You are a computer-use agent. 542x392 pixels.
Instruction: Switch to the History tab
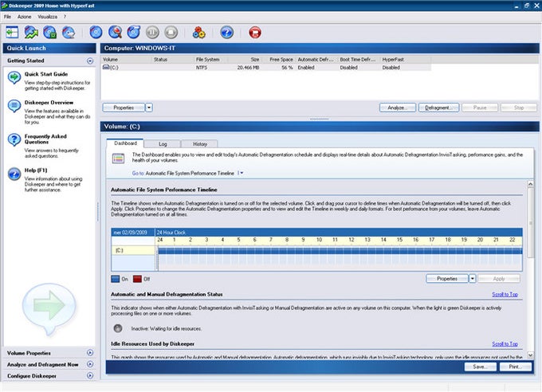(199, 143)
